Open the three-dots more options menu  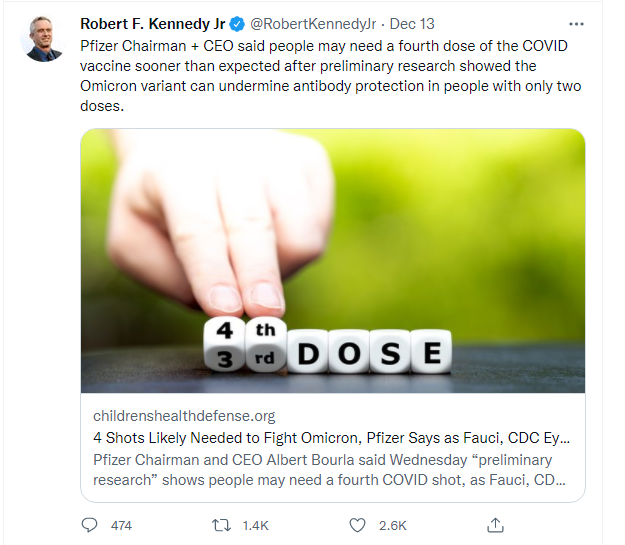click(x=576, y=24)
